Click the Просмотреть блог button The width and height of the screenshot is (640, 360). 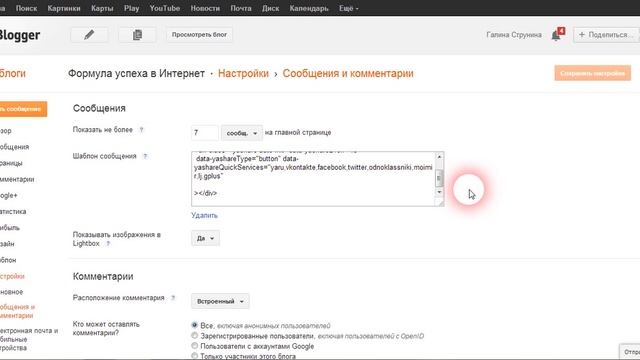[x=199, y=35]
